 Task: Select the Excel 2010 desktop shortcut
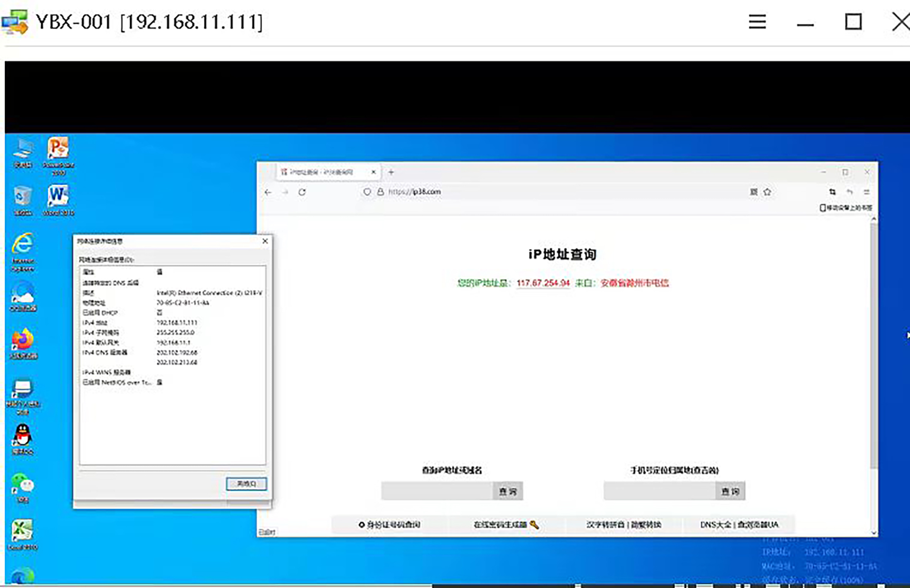click(23, 534)
